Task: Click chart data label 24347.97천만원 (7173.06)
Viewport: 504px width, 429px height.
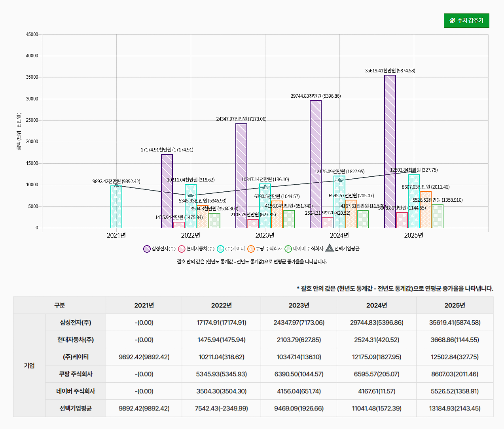Action: coord(241,119)
